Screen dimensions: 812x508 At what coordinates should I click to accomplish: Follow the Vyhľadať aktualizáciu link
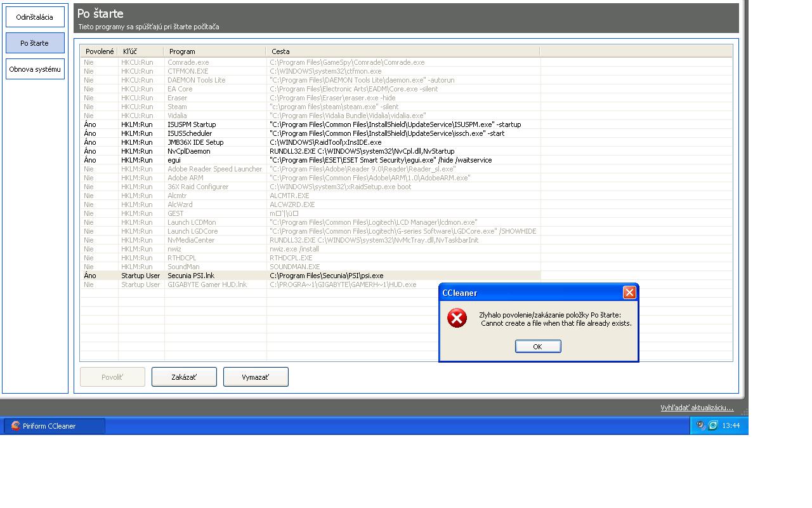(697, 408)
